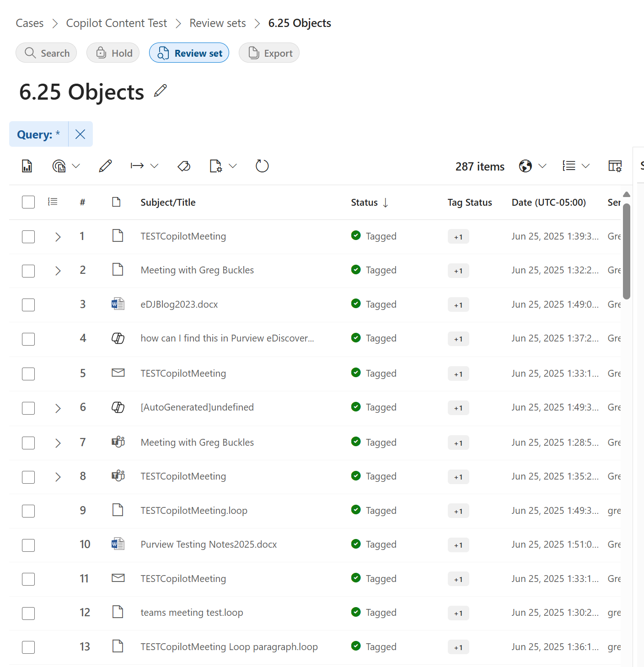Open Review sets breadcrumb

(218, 23)
